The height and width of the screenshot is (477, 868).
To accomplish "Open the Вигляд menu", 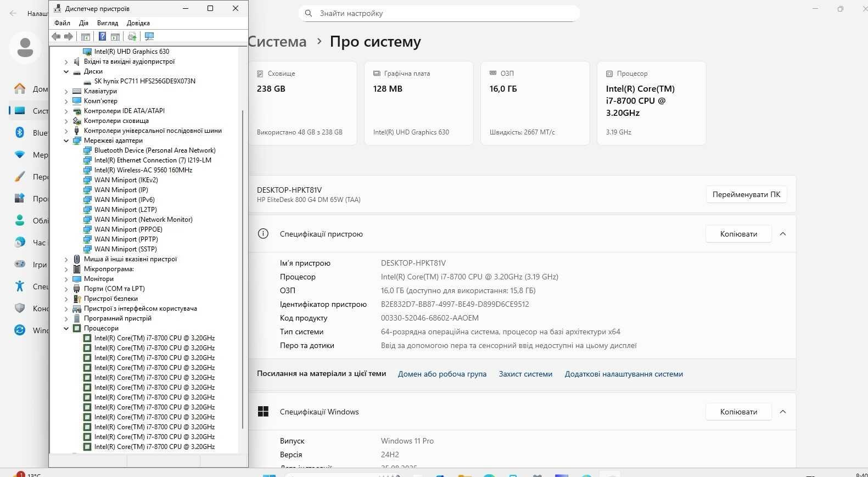I will (108, 23).
